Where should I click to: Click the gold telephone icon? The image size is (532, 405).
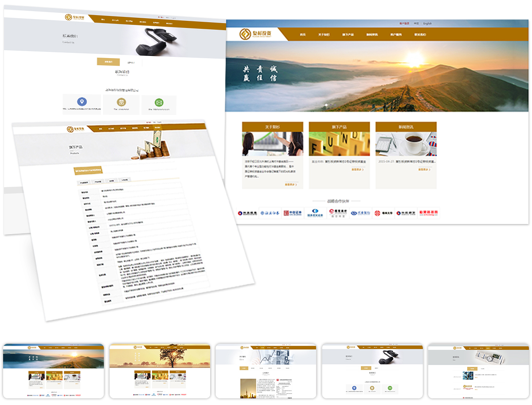121,102
